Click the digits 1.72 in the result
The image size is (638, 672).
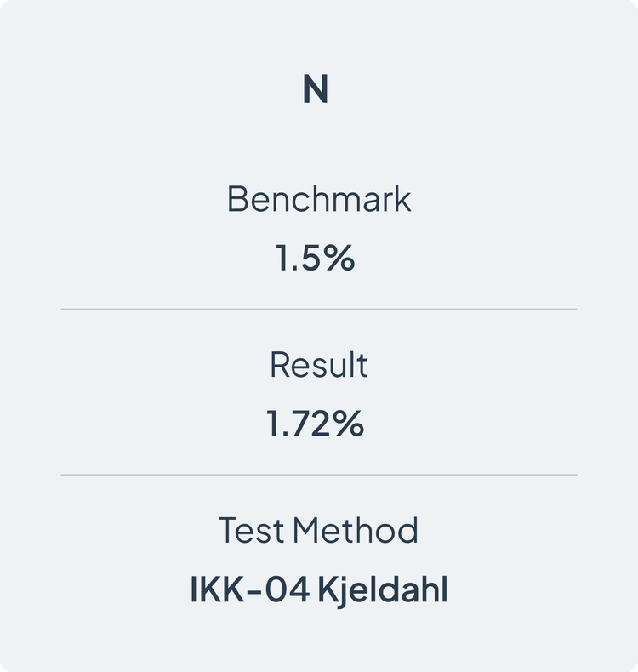point(299,424)
